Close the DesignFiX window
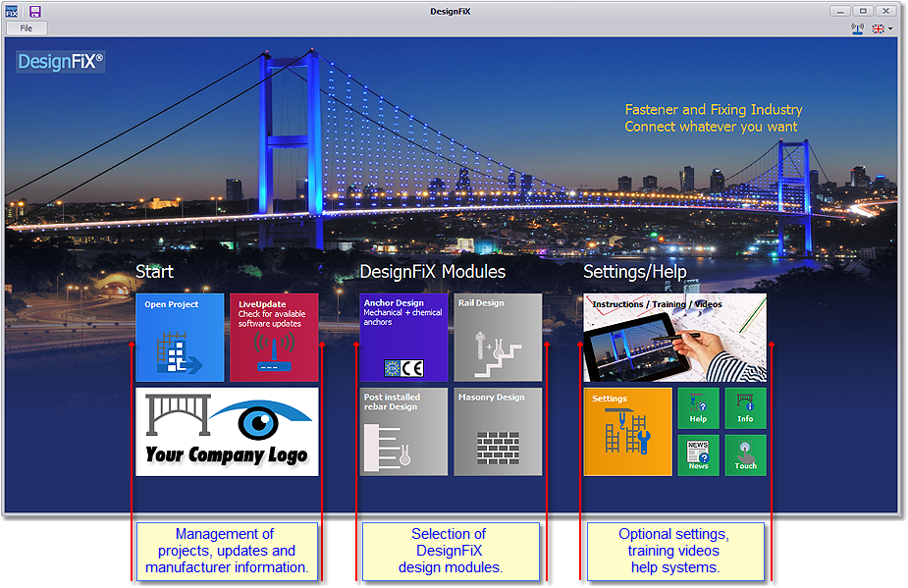Image resolution: width=908 pixels, height=588 pixels. (886, 11)
